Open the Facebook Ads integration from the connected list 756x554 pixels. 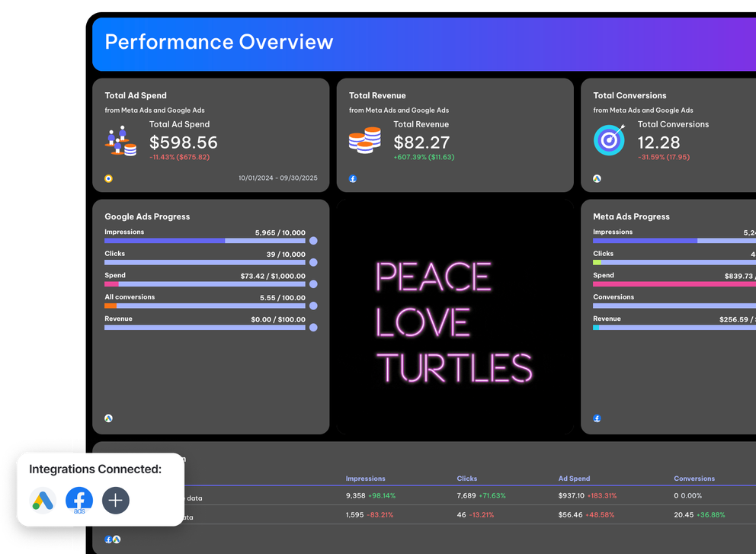click(x=79, y=501)
